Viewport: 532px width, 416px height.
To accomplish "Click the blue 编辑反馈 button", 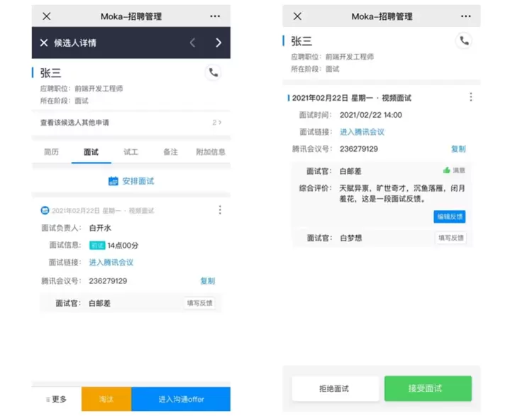I will (449, 217).
